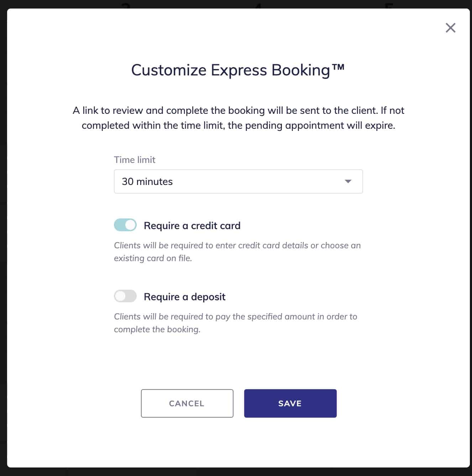Click the 30 minutes field value

point(147,181)
